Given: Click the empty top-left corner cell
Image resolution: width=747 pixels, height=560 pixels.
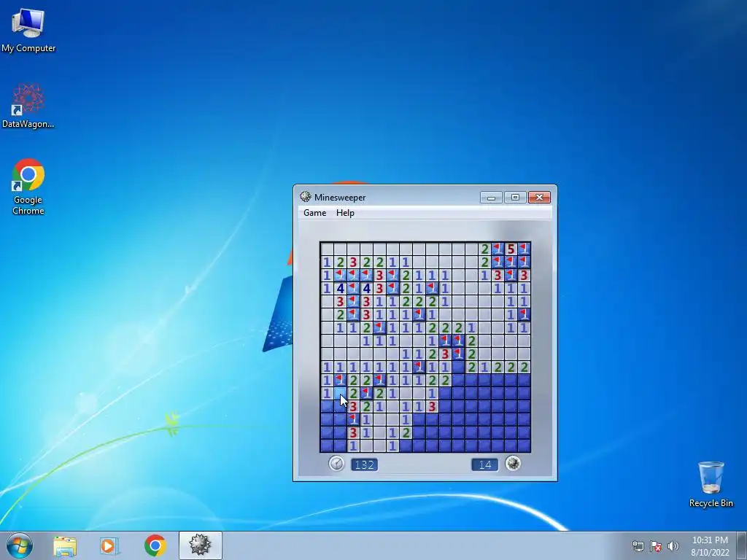Looking at the screenshot, I should click(327, 249).
